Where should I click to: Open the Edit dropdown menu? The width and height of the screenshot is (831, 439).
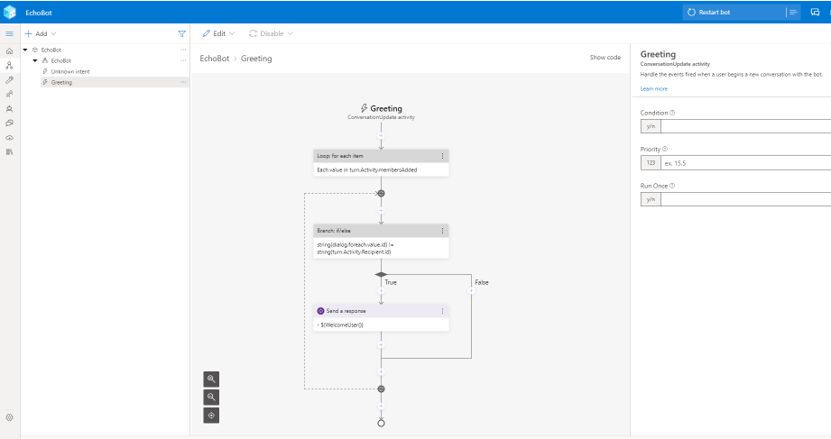218,33
